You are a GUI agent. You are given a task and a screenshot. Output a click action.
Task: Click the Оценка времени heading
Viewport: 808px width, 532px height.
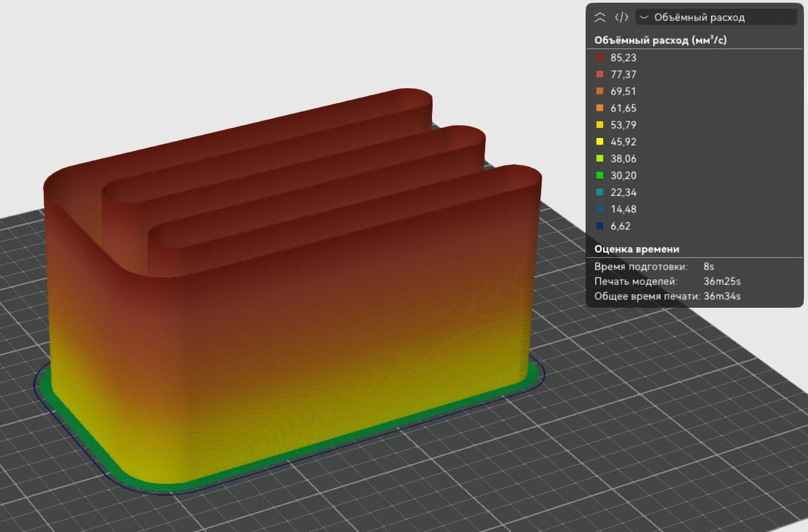click(x=637, y=249)
